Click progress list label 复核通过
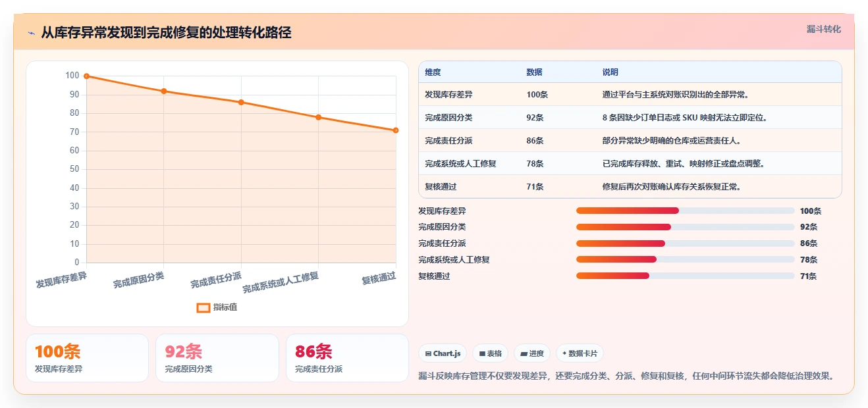This screenshot has width=868, height=408. [434, 276]
